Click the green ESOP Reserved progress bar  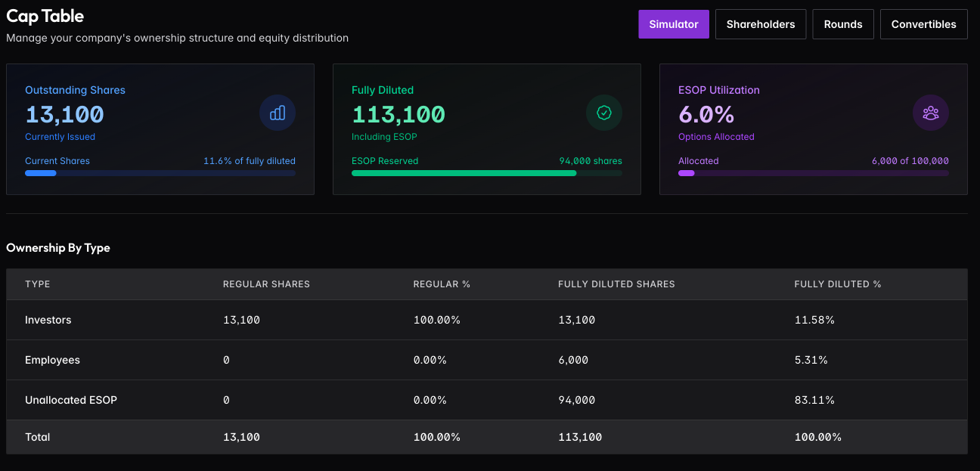point(487,173)
